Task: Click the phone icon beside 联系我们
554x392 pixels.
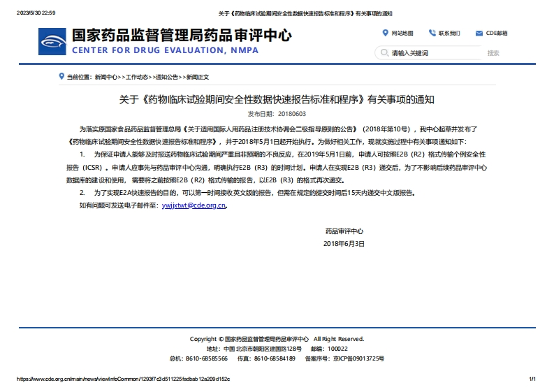Action: pyautogui.click(x=432, y=34)
